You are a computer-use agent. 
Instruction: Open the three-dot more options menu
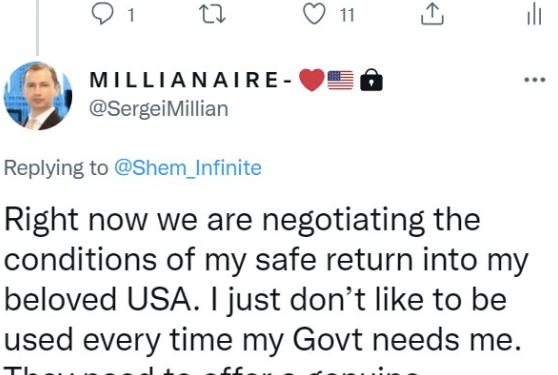[x=535, y=80]
